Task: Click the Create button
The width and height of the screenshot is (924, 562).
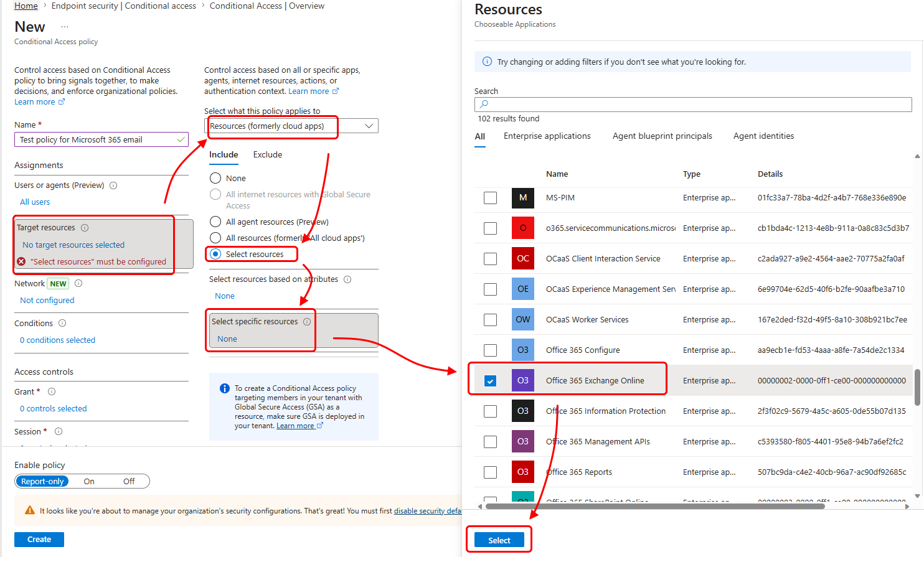Action: pyautogui.click(x=39, y=540)
